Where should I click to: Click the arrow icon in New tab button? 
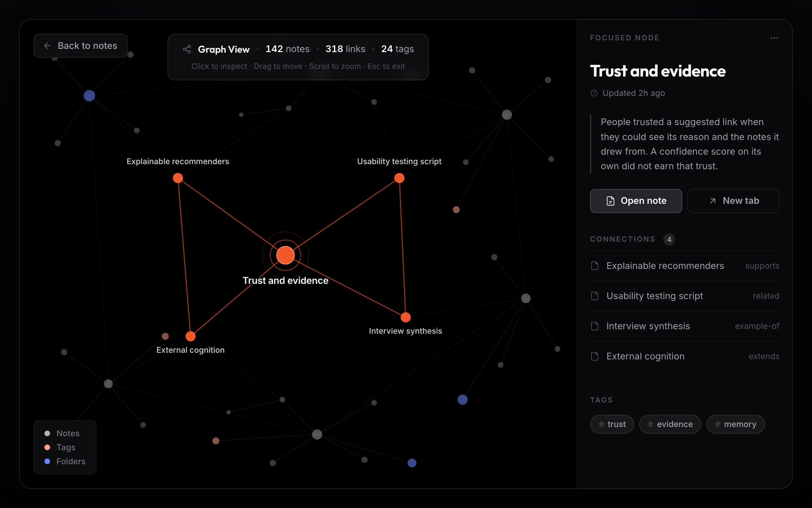[x=713, y=201]
